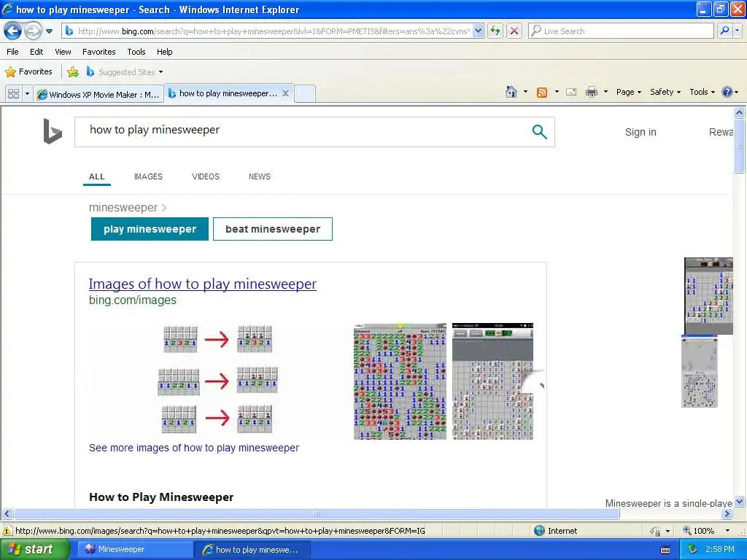Open the Tools menu in menu bar
This screenshot has width=747, height=560.
[136, 52]
